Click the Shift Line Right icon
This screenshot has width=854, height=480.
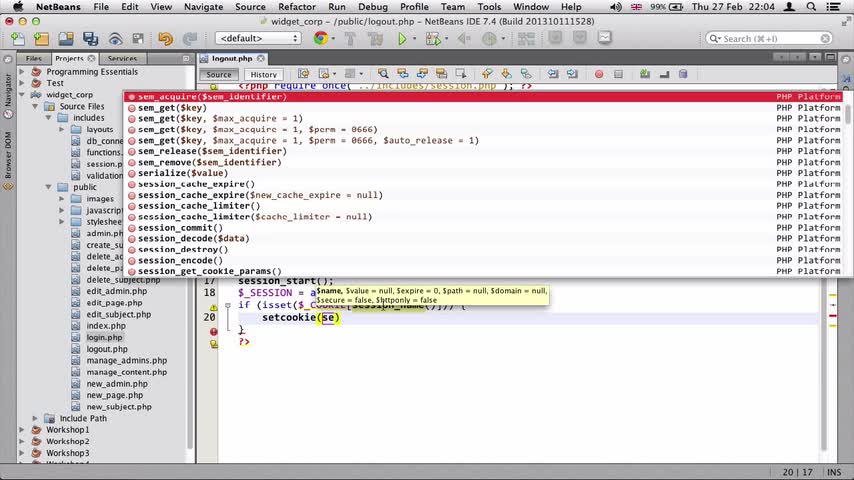pos(572,74)
